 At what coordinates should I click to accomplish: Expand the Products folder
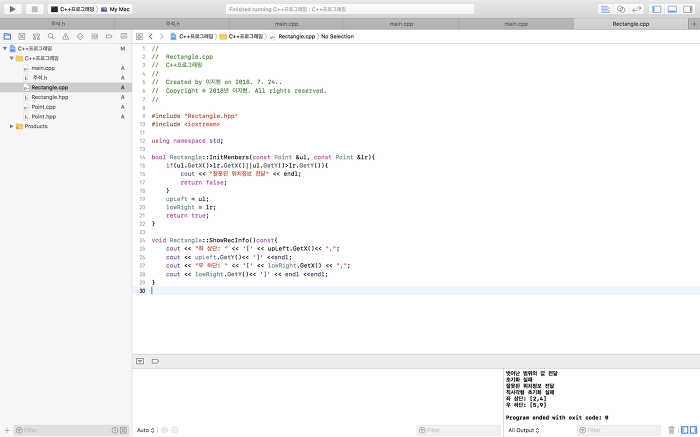point(12,126)
